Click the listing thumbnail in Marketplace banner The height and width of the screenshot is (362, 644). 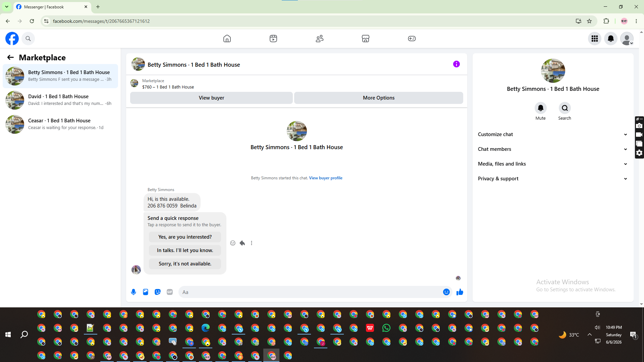click(134, 83)
